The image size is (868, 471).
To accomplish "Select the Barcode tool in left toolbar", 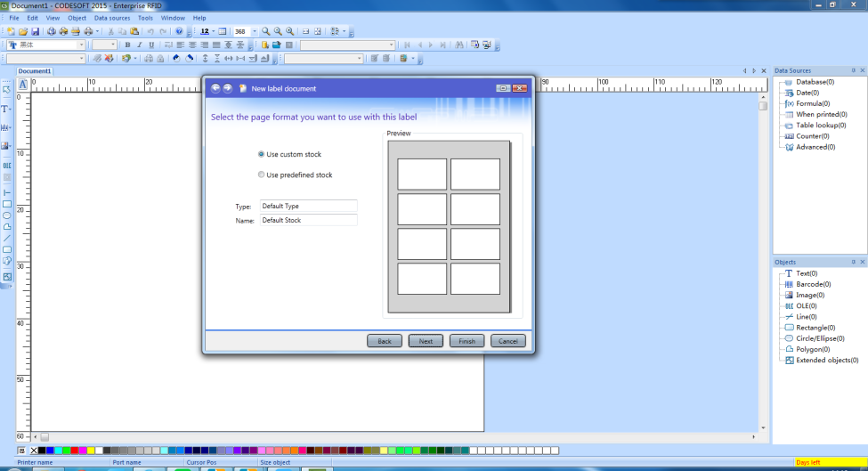I will pyautogui.click(x=6, y=127).
